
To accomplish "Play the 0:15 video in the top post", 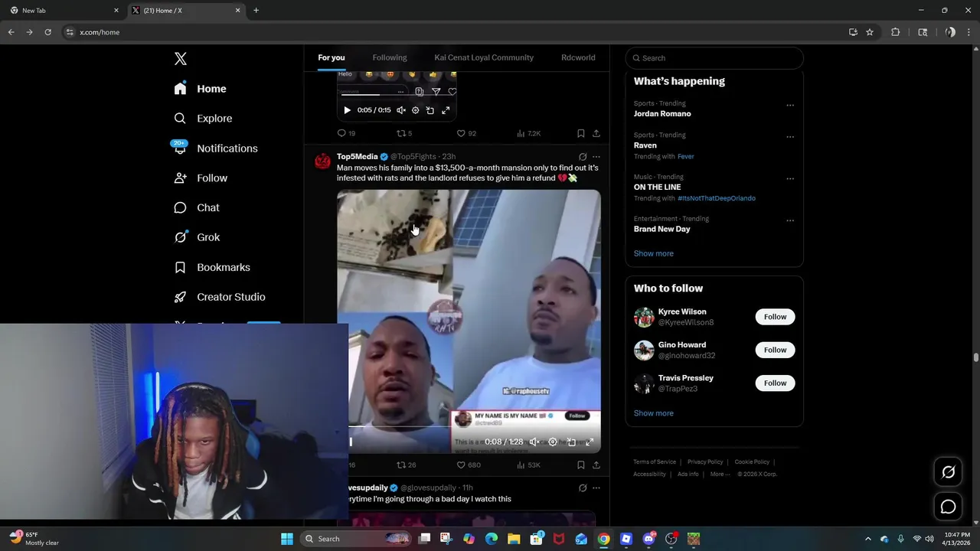I will 347,110.
